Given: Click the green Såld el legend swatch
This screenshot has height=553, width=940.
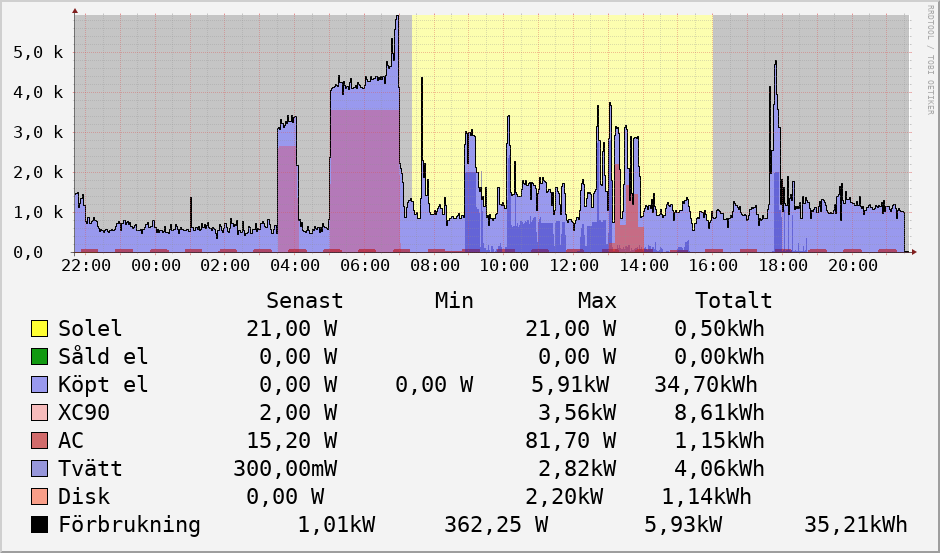Looking at the screenshot, I should 40,357.
